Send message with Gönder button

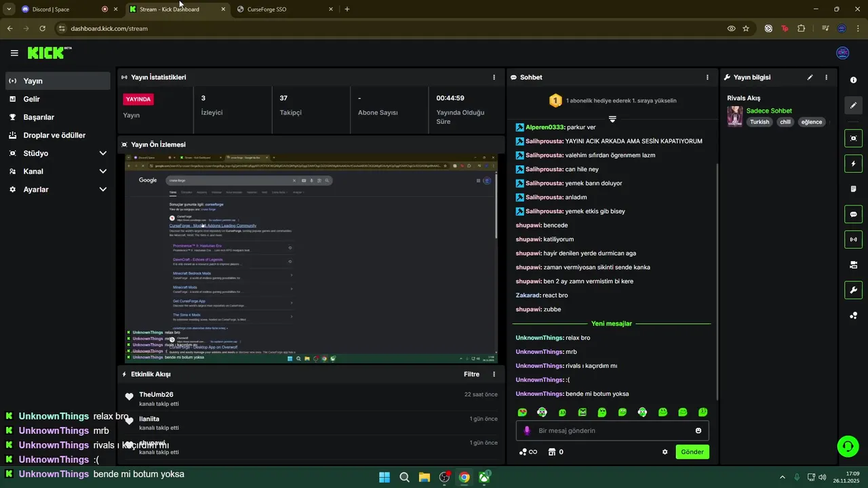692,452
